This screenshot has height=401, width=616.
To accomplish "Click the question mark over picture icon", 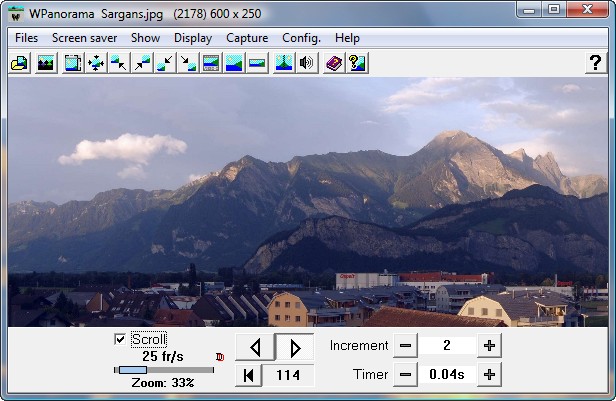I will pos(357,63).
